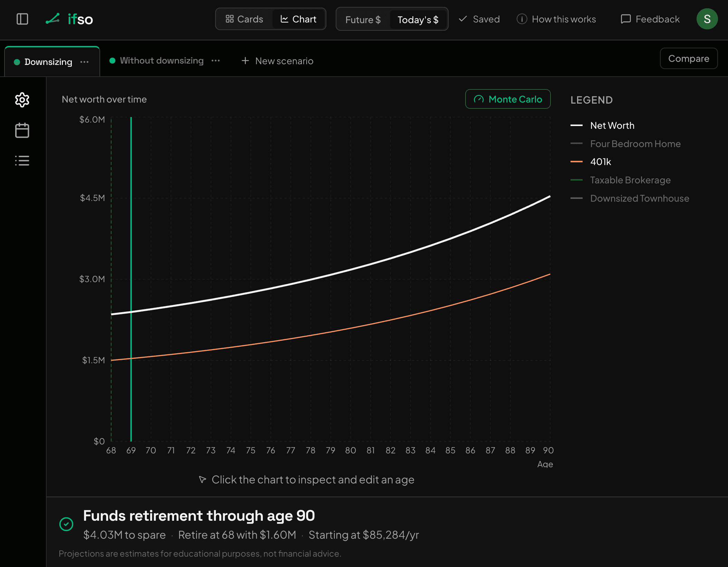Click the '$4.5M' axis label
Image resolution: width=728 pixels, height=567 pixels.
click(92, 198)
